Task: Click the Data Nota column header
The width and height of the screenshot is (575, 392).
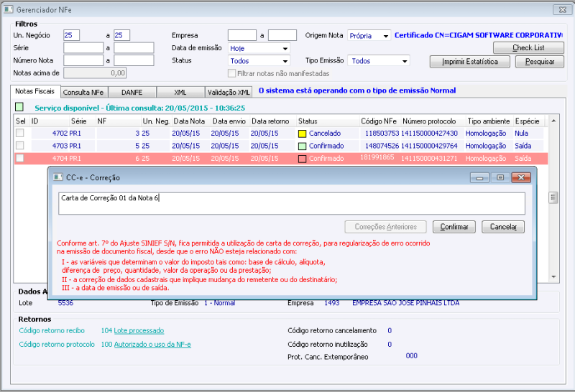Action: tap(189, 121)
